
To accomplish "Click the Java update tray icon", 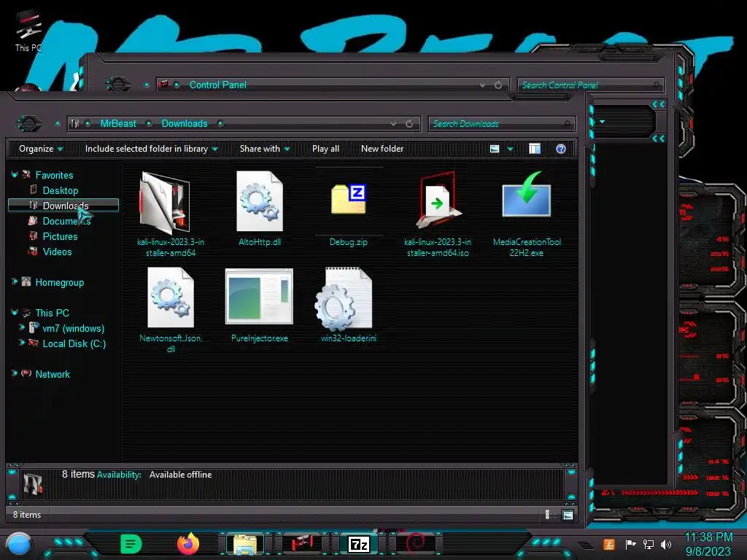I will pyautogui.click(x=609, y=544).
